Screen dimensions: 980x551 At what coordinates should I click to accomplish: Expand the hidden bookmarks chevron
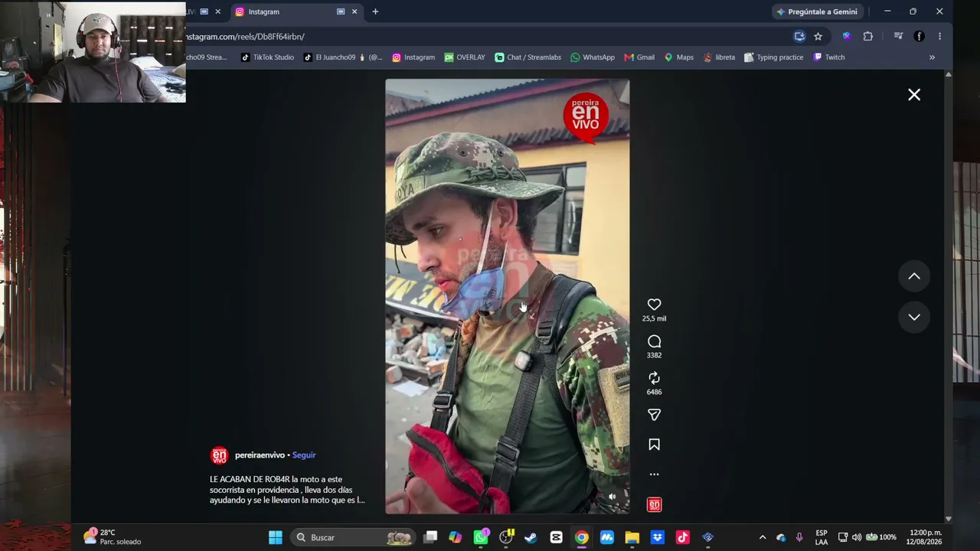tap(932, 57)
